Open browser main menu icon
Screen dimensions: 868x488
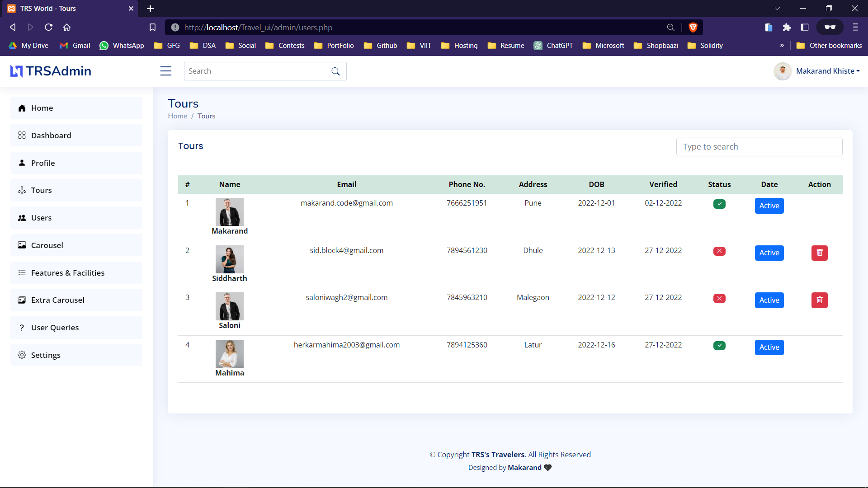[x=855, y=28]
